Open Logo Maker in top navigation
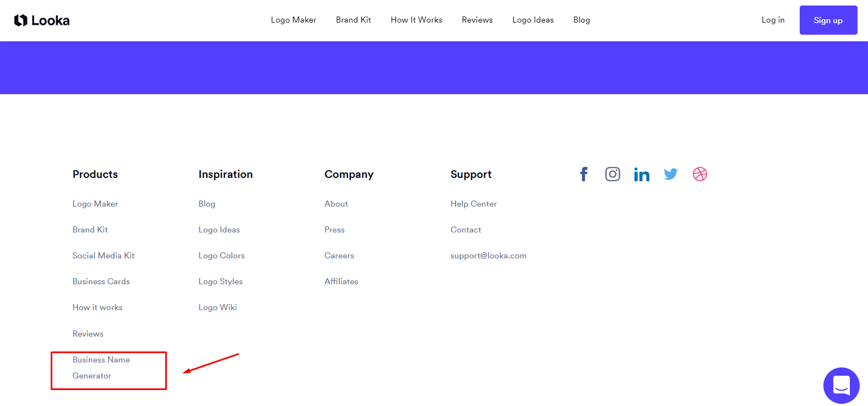Screen dimensions: 868x406 tap(294, 20)
